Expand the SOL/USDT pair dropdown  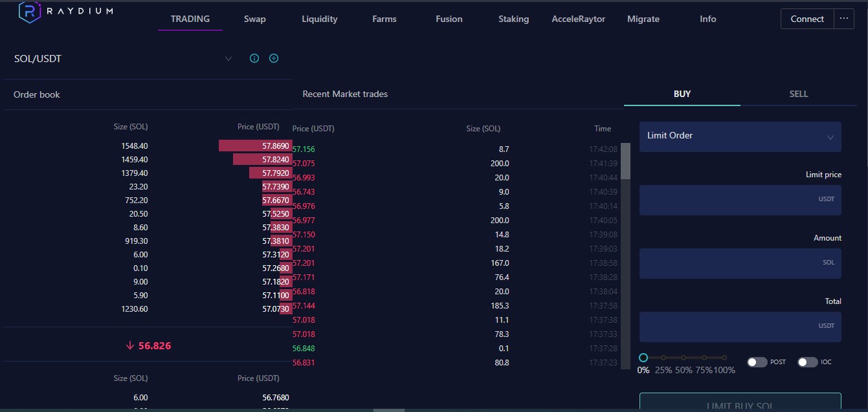228,59
